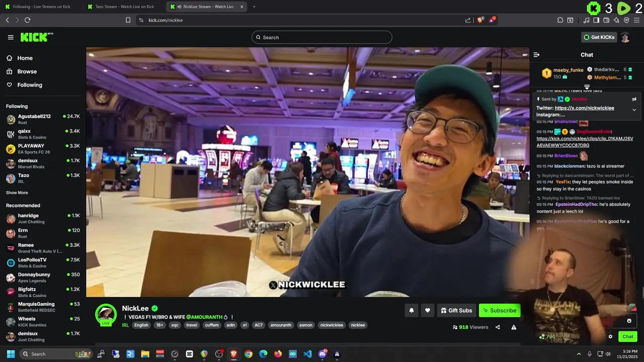This screenshot has width=644, height=362.
Task: Expand the pinned message chevron
Action: pyautogui.click(x=634, y=110)
